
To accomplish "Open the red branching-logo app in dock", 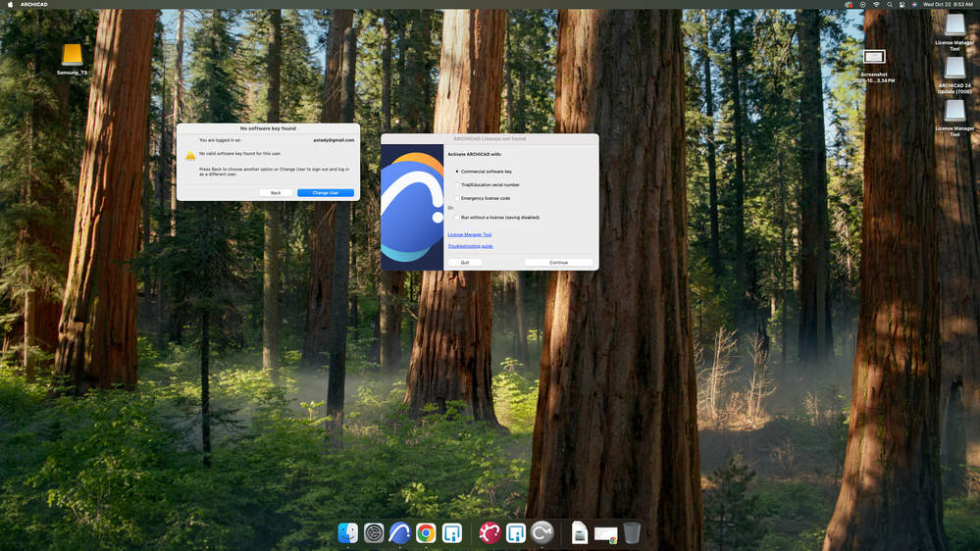I will [490, 533].
